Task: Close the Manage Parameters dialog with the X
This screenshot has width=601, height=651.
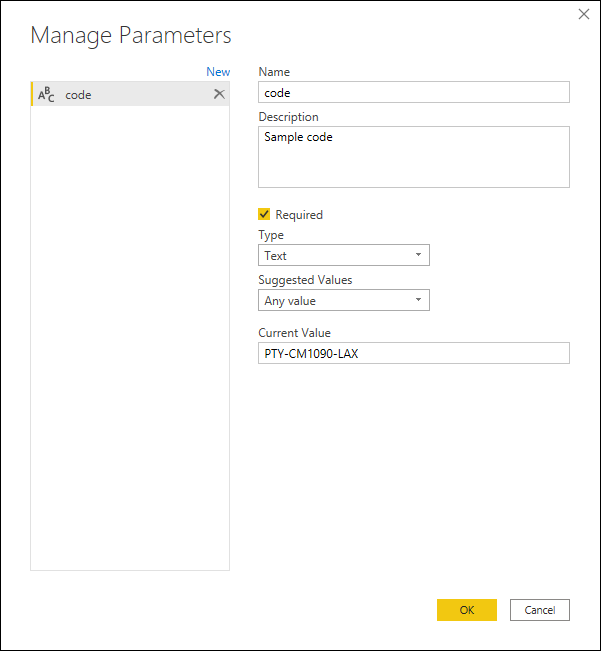Action: point(584,14)
